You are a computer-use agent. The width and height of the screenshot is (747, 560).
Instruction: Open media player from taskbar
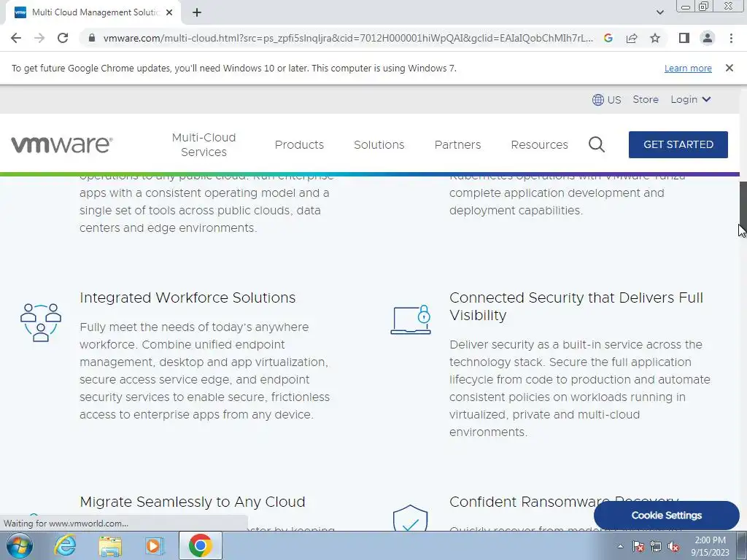tap(154, 545)
